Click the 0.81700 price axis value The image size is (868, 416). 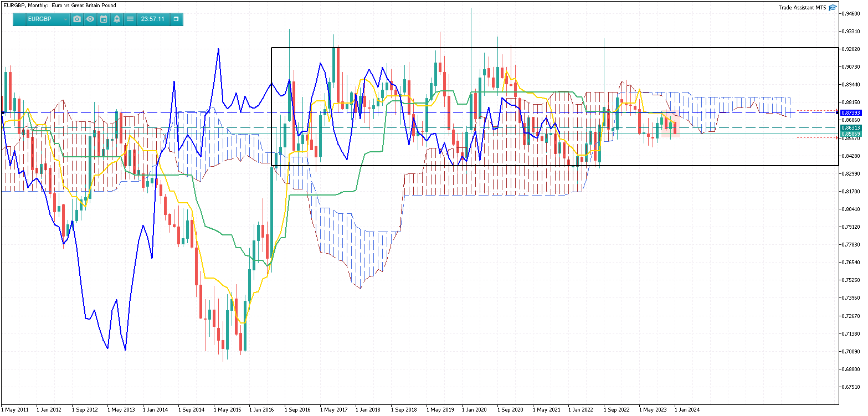(x=851, y=192)
